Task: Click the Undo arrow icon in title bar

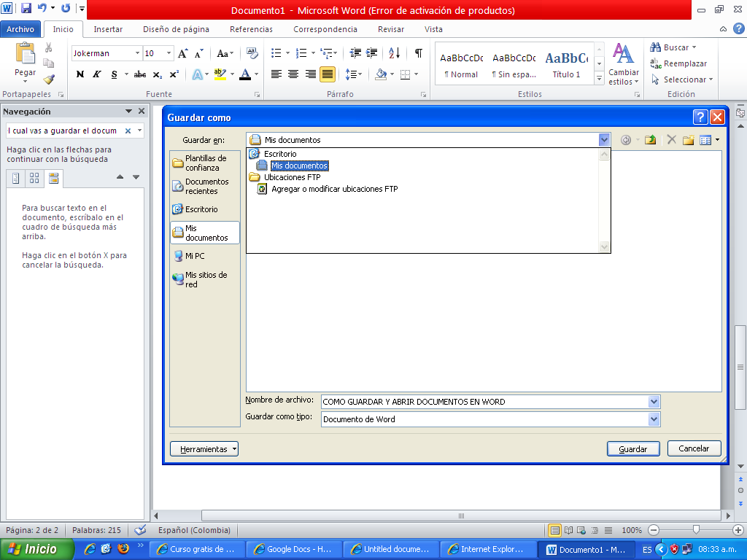Action: [42, 8]
